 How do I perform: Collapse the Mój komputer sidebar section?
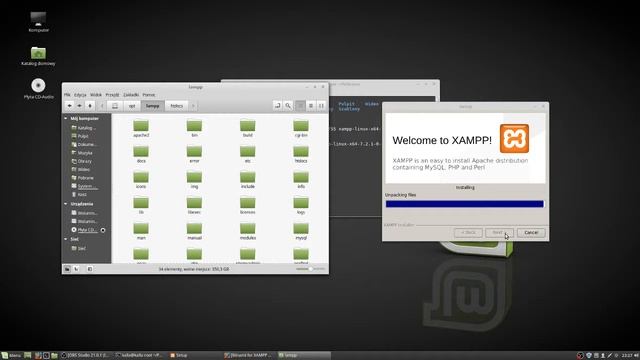66,118
